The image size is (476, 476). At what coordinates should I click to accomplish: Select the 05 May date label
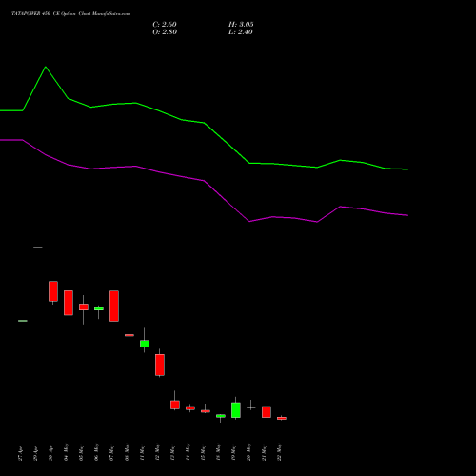[81, 453]
